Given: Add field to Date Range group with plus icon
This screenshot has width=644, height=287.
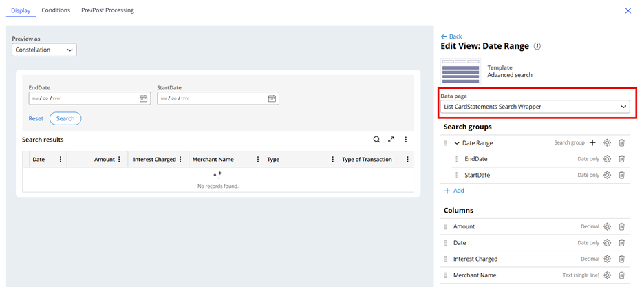Looking at the screenshot, I should tap(592, 143).
